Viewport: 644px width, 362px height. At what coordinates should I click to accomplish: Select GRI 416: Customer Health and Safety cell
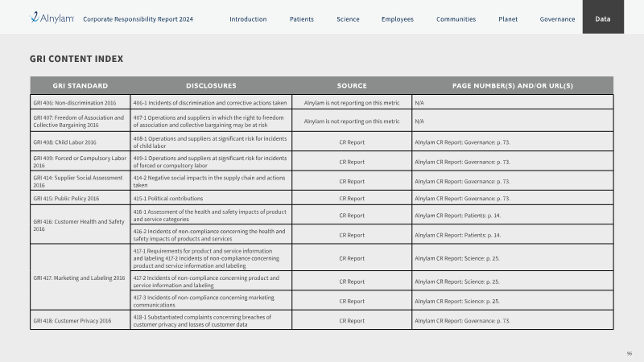pyautogui.click(x=80, y=224)
